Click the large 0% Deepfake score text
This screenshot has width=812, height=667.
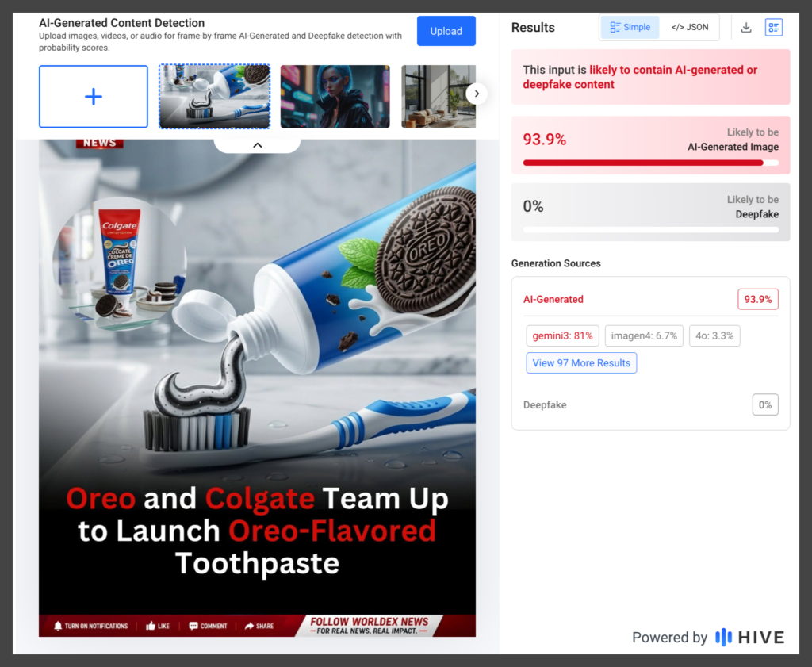pos(533,207)
